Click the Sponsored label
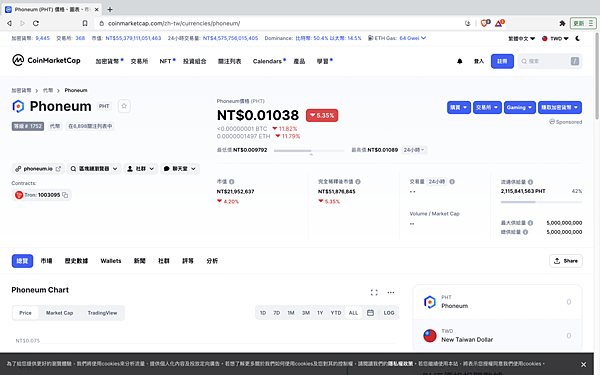Viewport: 600px width, 375px height. 566,122
